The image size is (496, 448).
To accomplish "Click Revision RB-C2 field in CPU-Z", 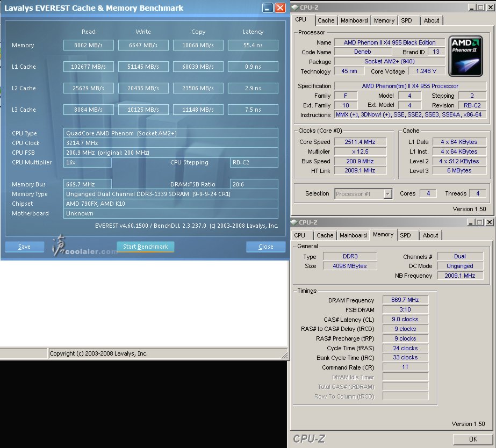I will [x=472, y=105].
